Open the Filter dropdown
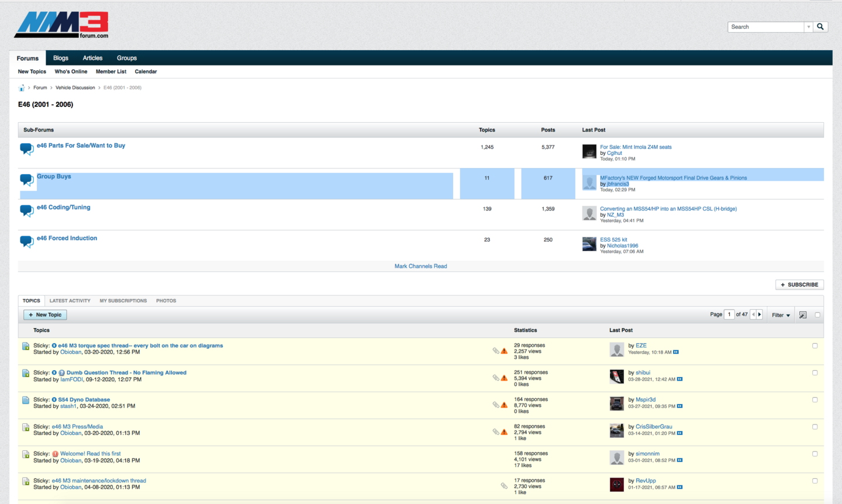The width and height of the screenshot is (842, 504). pos(781,315)
